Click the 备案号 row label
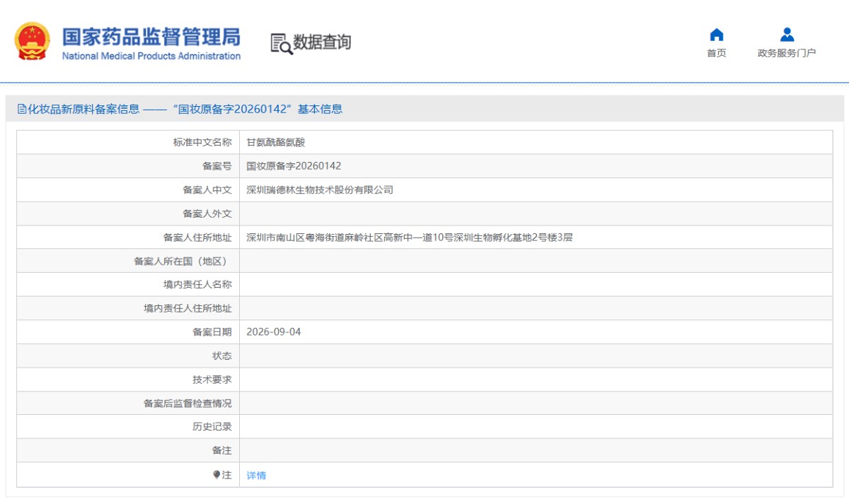 click(217, 166)
